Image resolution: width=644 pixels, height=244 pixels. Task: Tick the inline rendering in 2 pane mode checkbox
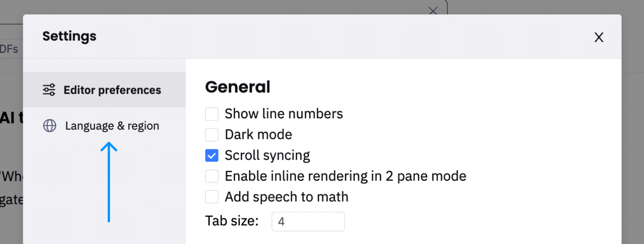coord(212,176)
